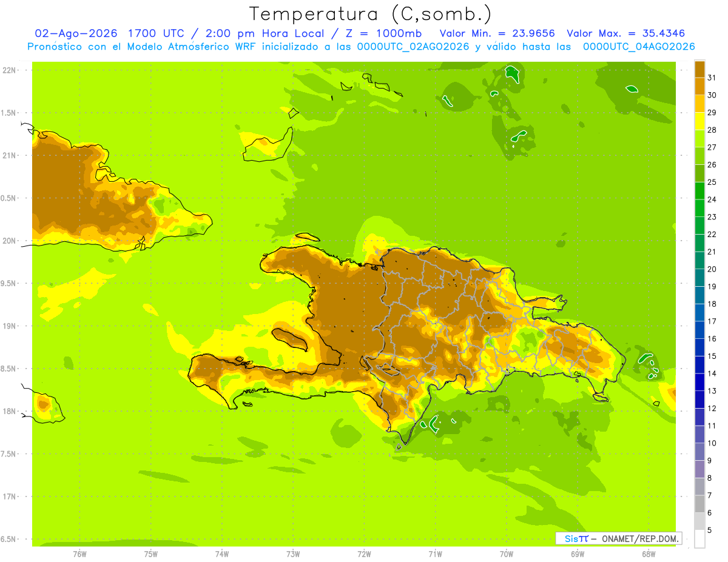Click legend value '27'
This screenshot has width=728, height=562.
tap(712, 147)
